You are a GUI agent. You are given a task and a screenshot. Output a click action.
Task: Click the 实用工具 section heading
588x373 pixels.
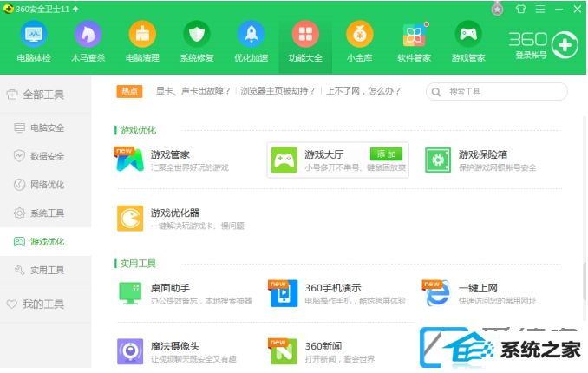tap(138, 264)
